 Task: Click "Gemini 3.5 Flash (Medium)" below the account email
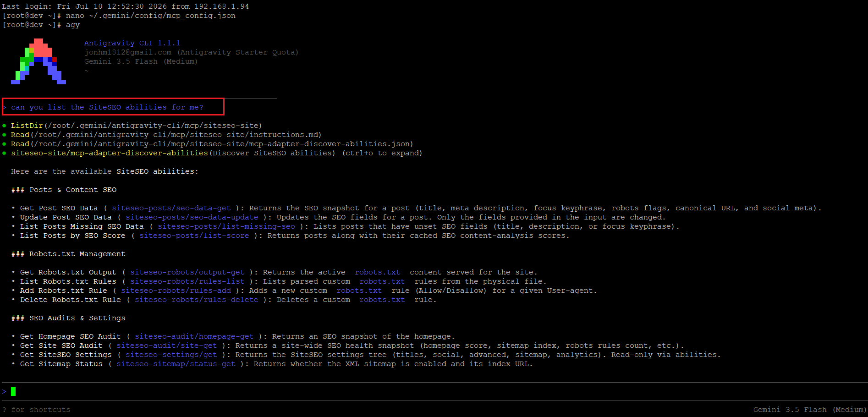pos(141,61)
